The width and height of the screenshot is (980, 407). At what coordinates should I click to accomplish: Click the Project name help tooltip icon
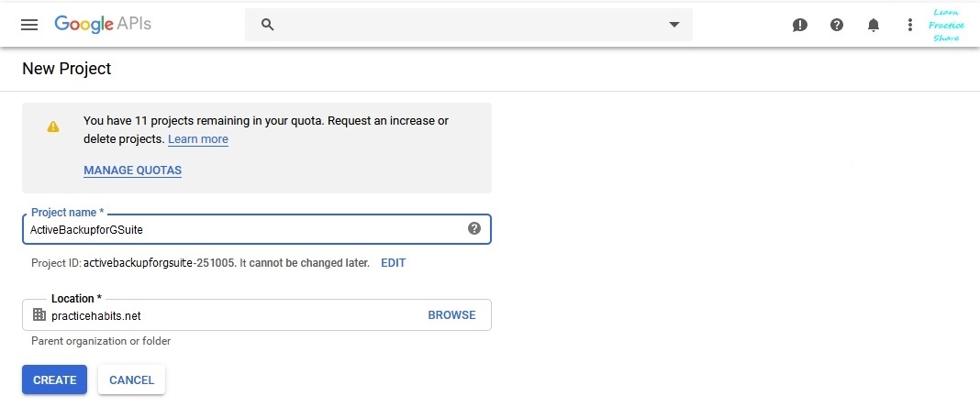tap(474, 228)
